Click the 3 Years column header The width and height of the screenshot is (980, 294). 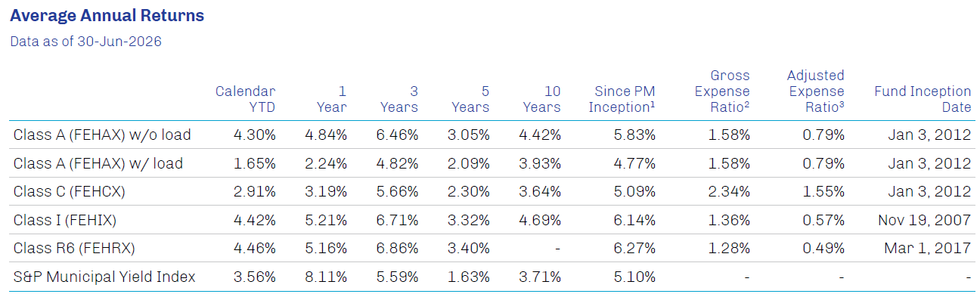tap(399, 99)
